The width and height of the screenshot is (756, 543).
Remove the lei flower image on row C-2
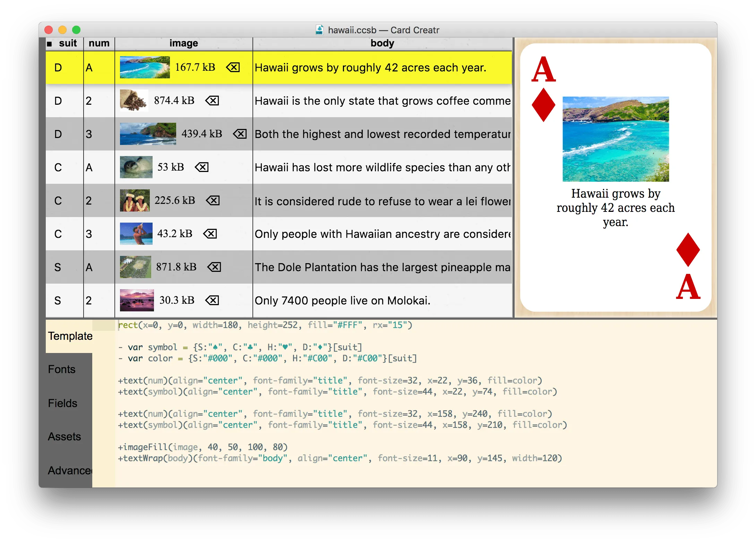(x=212, y=200)
